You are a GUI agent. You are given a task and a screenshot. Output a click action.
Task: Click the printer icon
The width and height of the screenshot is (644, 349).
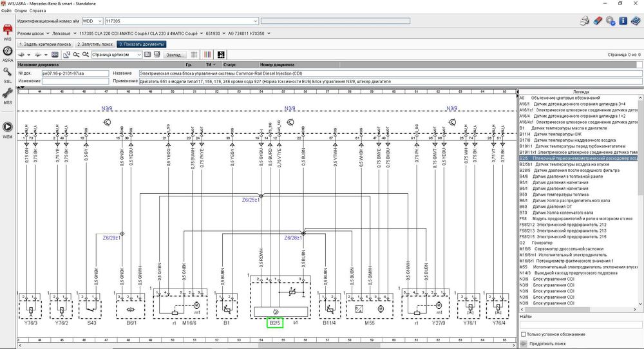[x=585, y=21]
